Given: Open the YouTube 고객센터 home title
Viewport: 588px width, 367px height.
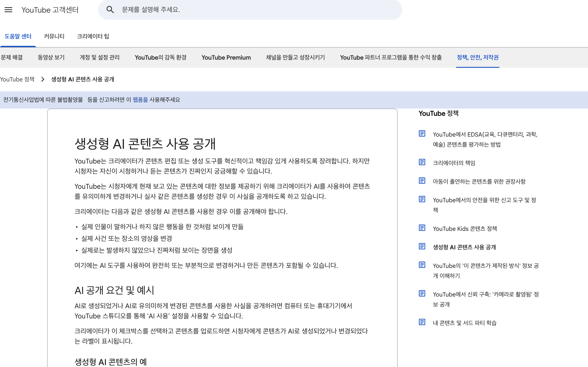Looking at the screenshot, I should (x=50, y=10).
